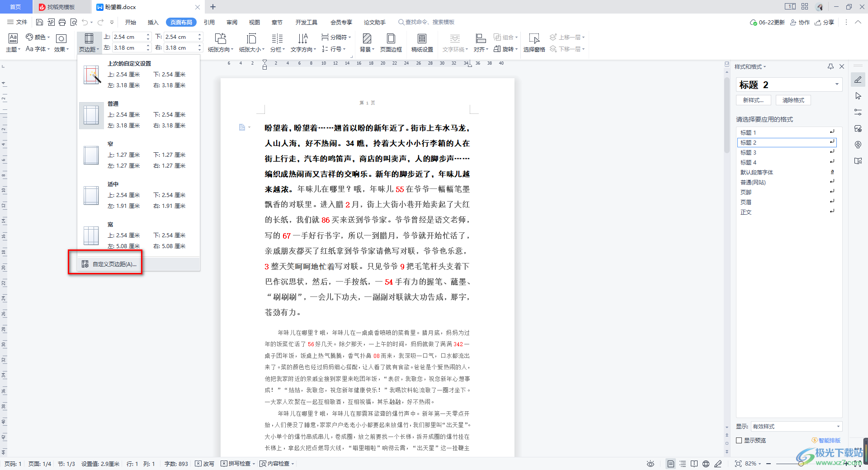Close the 样式和格式 panel
Screen dimensions: 868x470
[842, 66]
